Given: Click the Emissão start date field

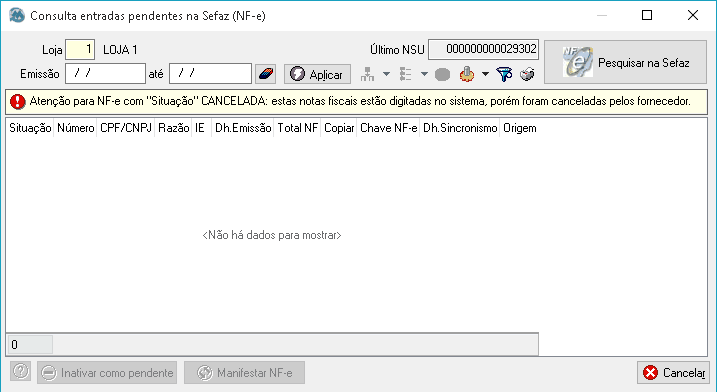Looking at the screenshot, I should click(x=105, y=74).
